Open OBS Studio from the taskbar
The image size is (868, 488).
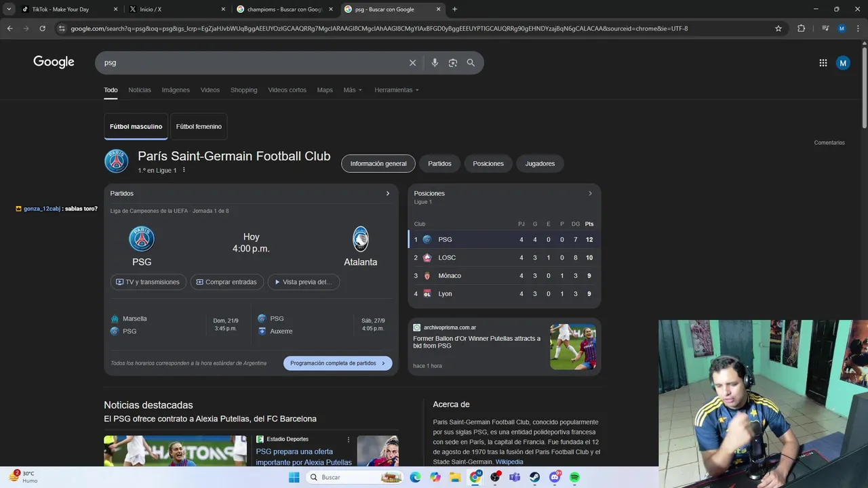pos(495,477)
